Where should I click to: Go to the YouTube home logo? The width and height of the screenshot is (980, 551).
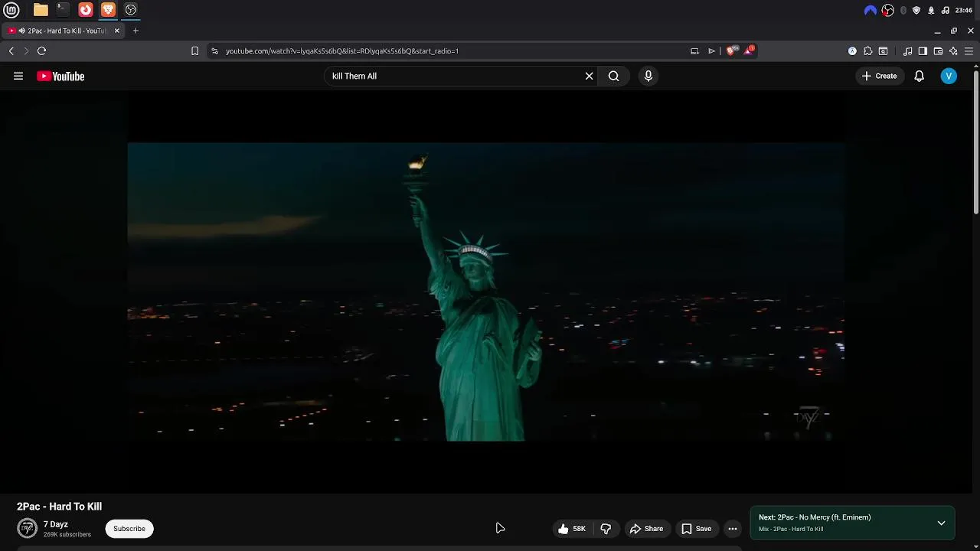coord(60,76)
